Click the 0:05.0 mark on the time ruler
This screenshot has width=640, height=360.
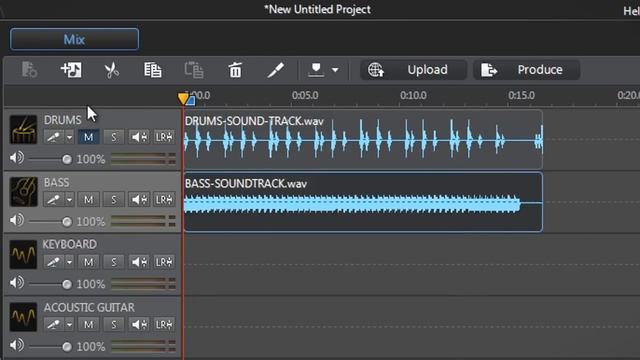point(305,96)
